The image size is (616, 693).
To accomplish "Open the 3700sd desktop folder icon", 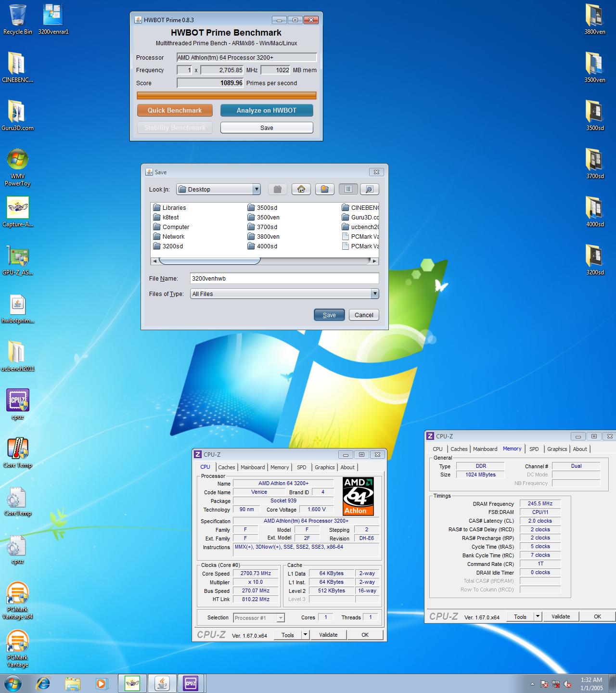I will 595,164.
